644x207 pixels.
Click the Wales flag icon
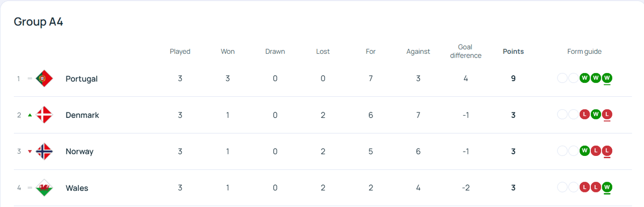44,188
